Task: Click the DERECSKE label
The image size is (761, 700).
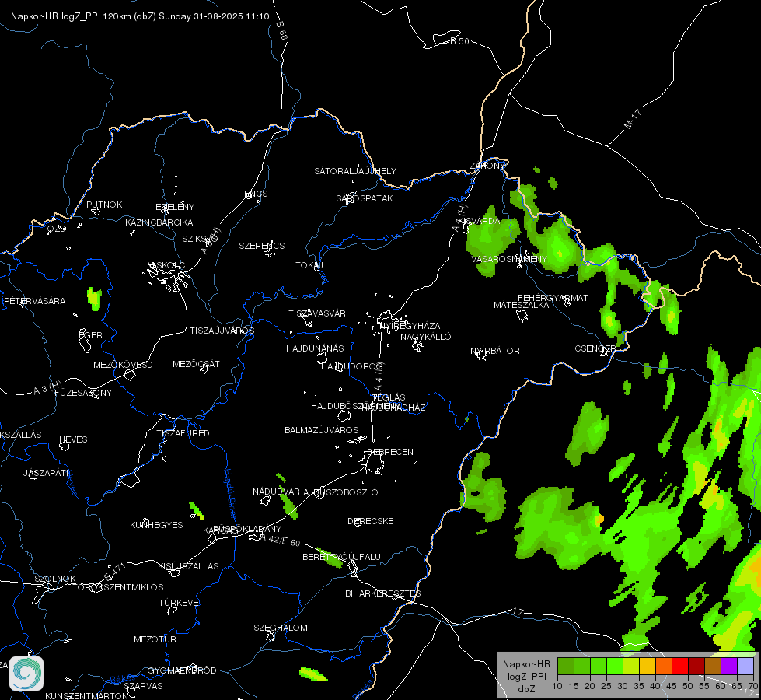Action: pos(371,521)
